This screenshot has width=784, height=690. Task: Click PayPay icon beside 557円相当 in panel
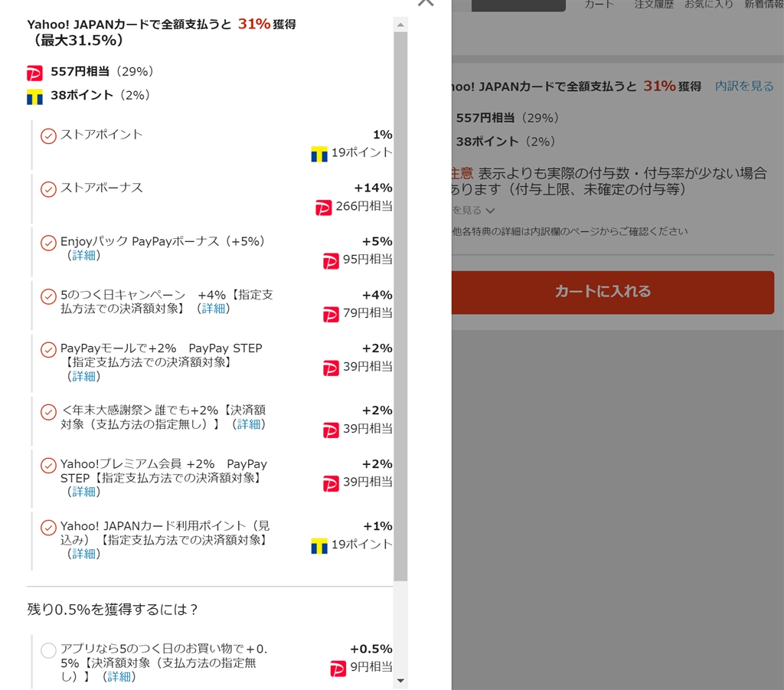click(x=34, y=73)
